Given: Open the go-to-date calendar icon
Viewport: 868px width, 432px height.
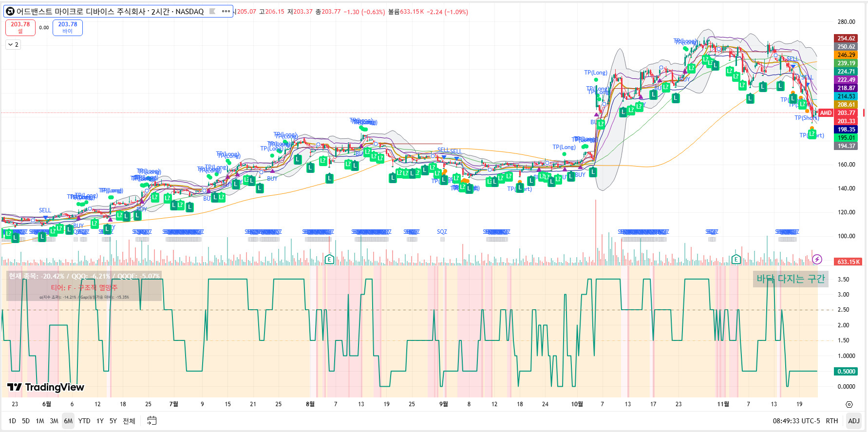Looking at the screenshot, I should tap(152, 421).
